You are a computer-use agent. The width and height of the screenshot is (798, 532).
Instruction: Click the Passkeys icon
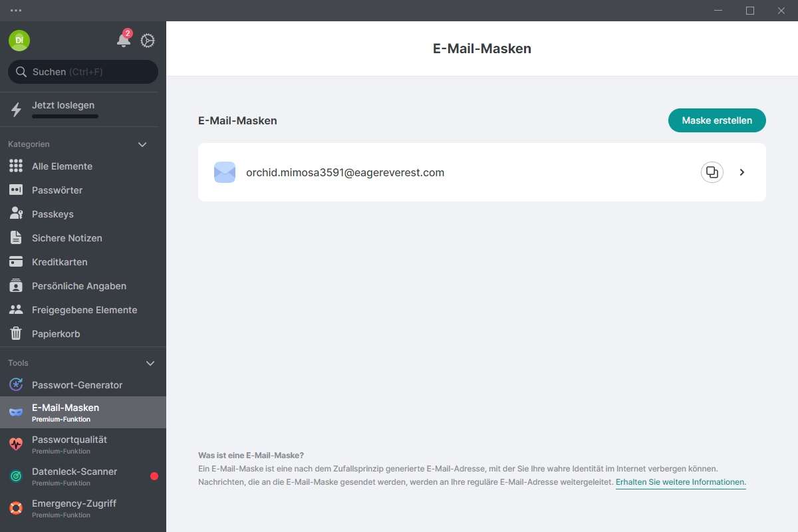pyautogui.click(x=16, y=214)
